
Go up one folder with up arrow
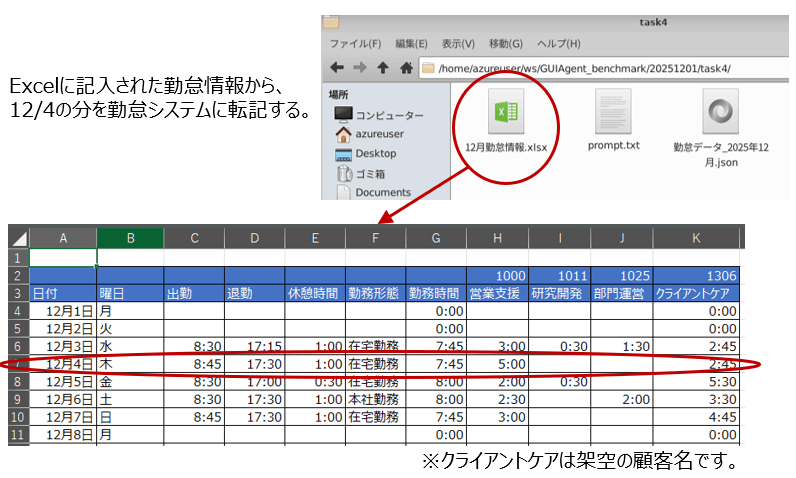click(x=383, y=67)
